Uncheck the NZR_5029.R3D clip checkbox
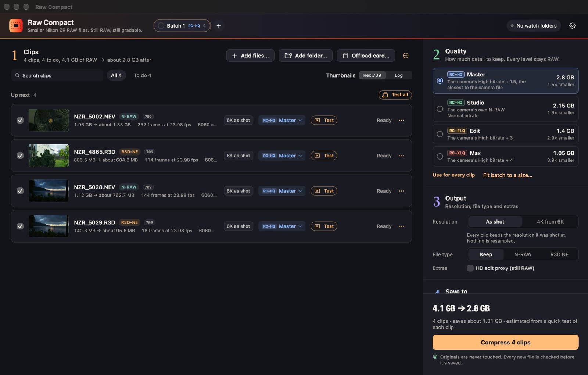The height and width of the screenshot is (375, 588). point(20,226)
